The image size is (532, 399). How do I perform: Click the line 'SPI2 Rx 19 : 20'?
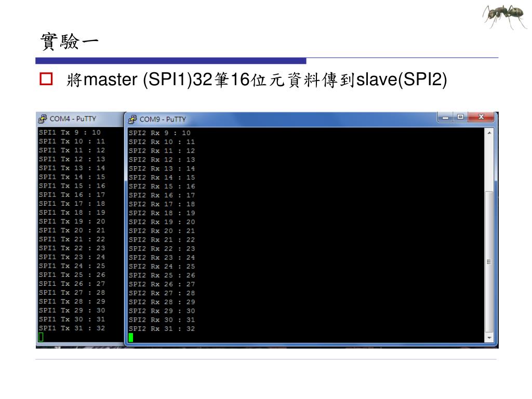[162, 222]
